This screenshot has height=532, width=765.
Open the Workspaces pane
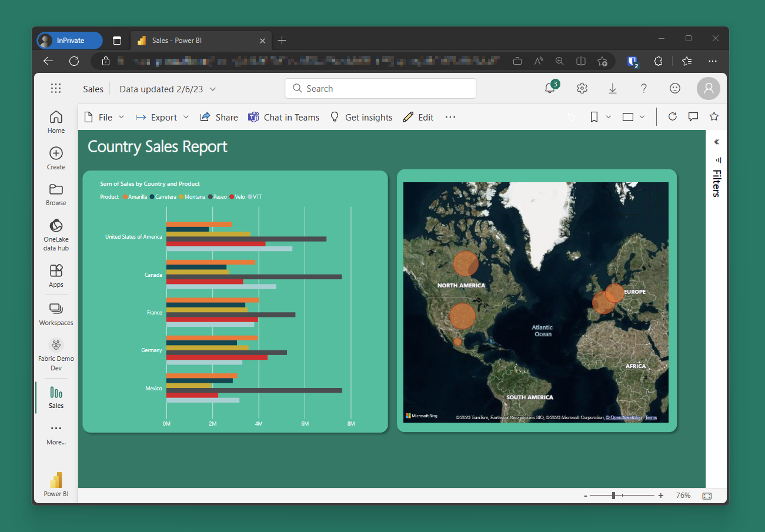(x=56, y=314)
